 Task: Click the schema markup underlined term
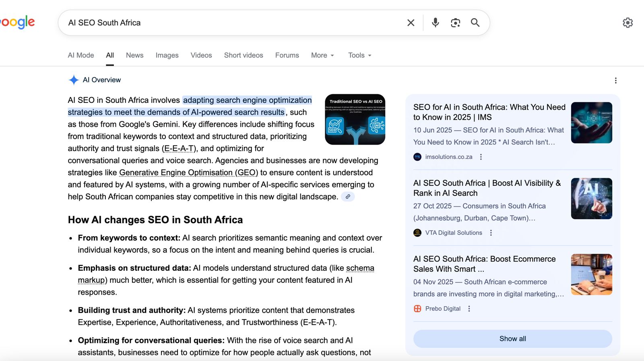pos(226,274)
